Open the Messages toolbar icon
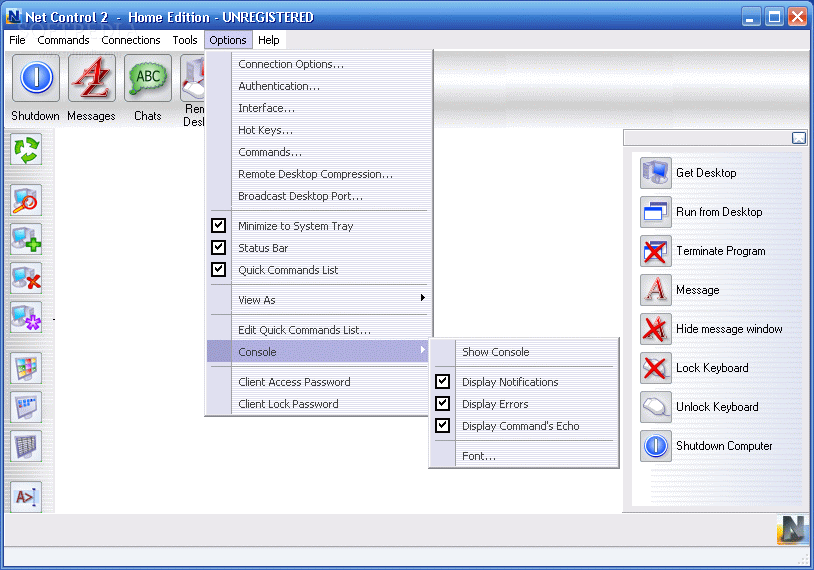 (92, 78)
